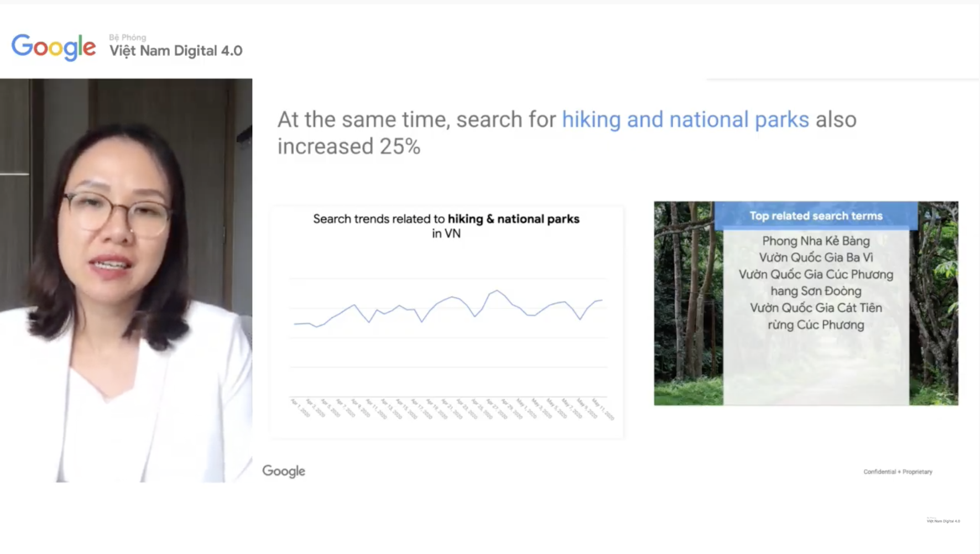Viewport: 980px width, 554px height.
Task: Click the Top related search terms header
Action: (x=816, y=216)
